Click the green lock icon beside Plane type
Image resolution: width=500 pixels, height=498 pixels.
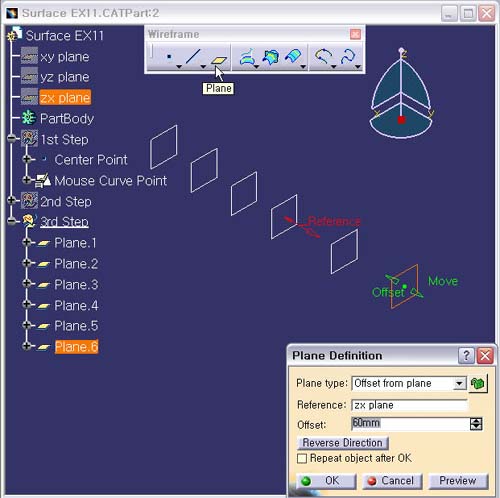(x=478, y=383)
